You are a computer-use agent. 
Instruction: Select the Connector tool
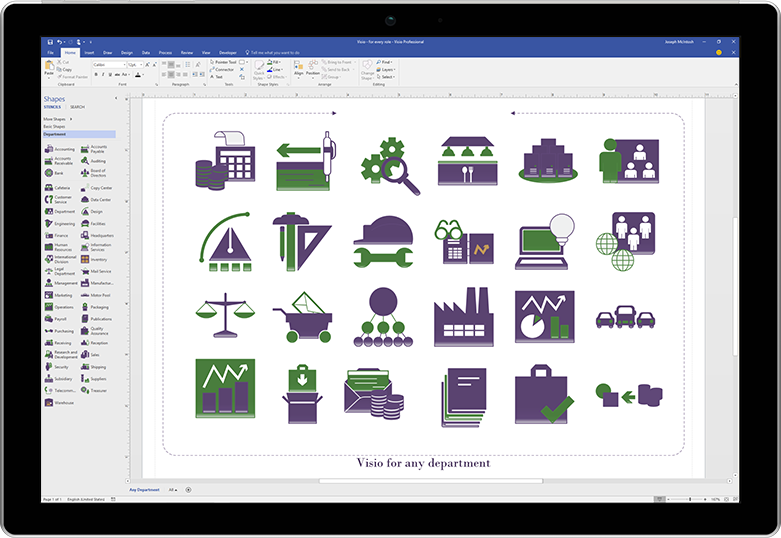pyautogui.click(x=224, y=69)
